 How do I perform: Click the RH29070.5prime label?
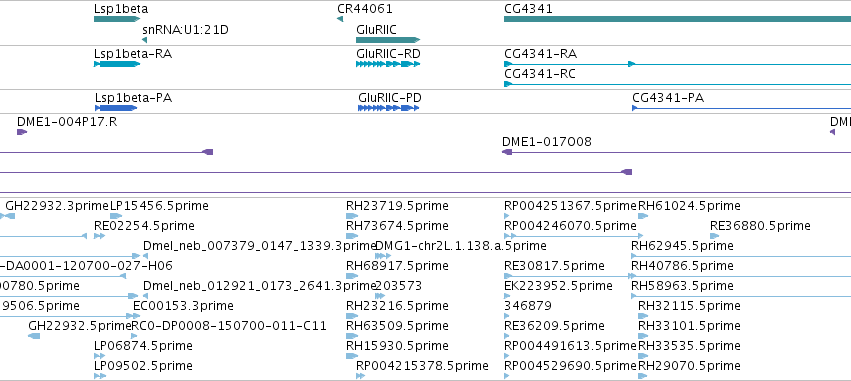(x=689, y=366)
